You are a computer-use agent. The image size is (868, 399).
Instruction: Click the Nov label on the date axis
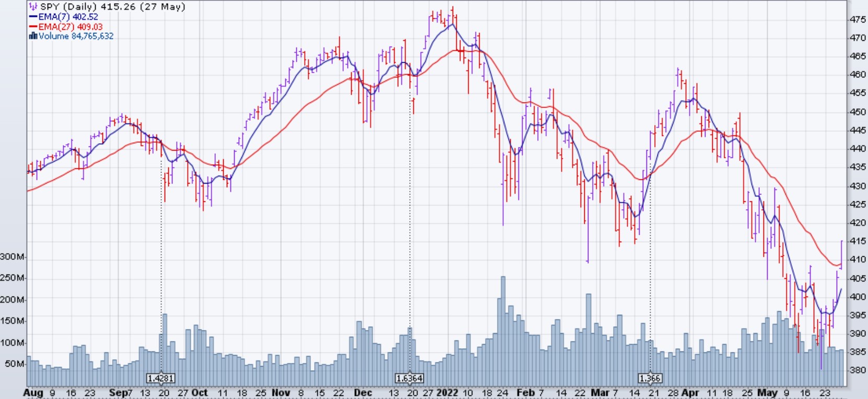pyautogui.click(x=281, y=393)
